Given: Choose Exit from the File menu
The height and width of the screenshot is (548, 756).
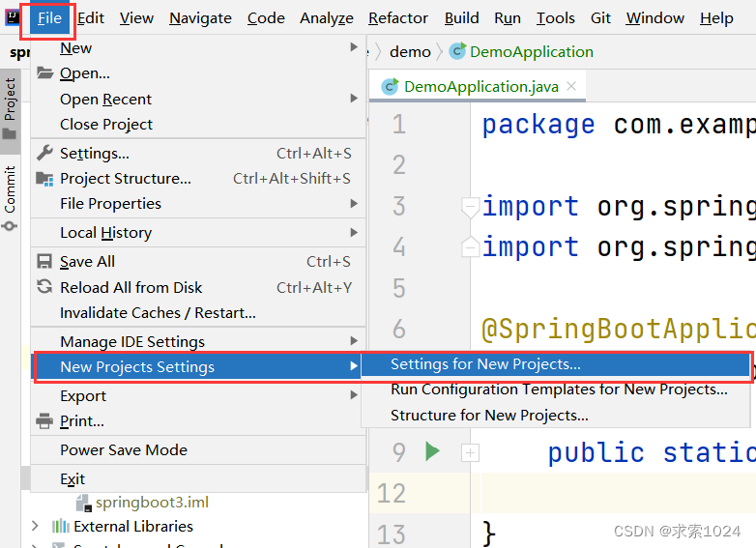Looking at the screenshot, I should tap(197, 478).
